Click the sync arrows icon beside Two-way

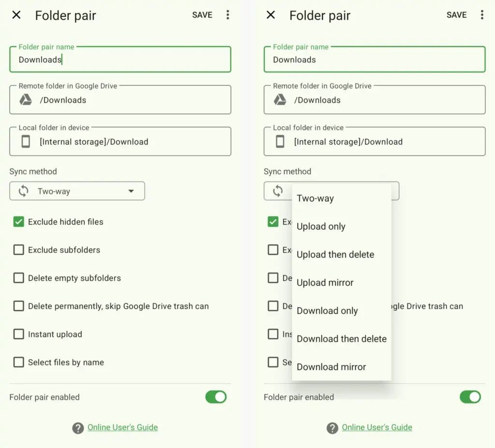point(24,191)
